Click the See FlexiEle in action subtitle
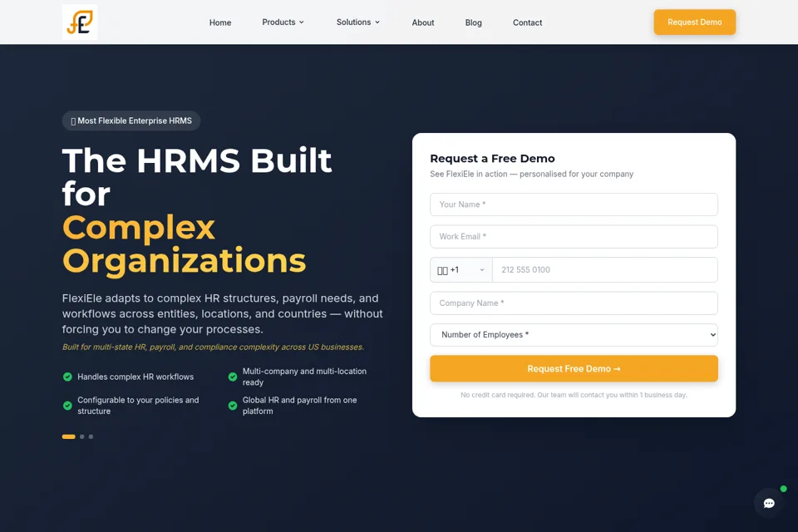Screen dimensions: 798x532 point(532,174)
